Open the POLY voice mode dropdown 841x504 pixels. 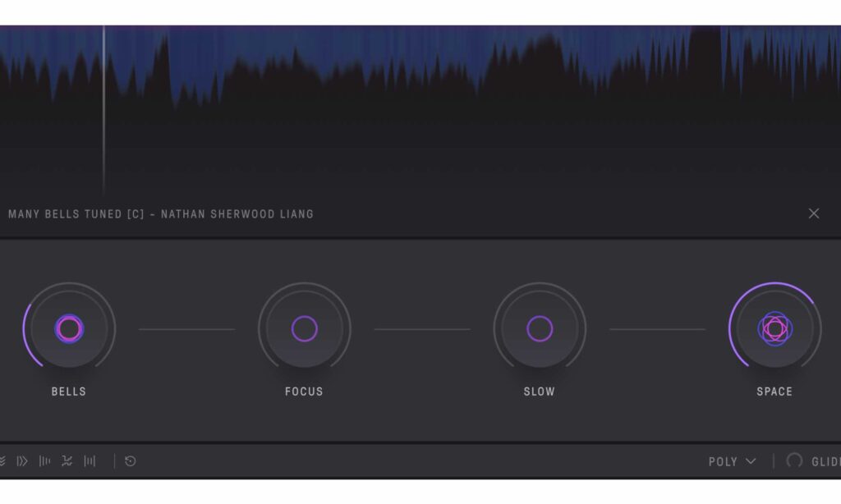723,461
